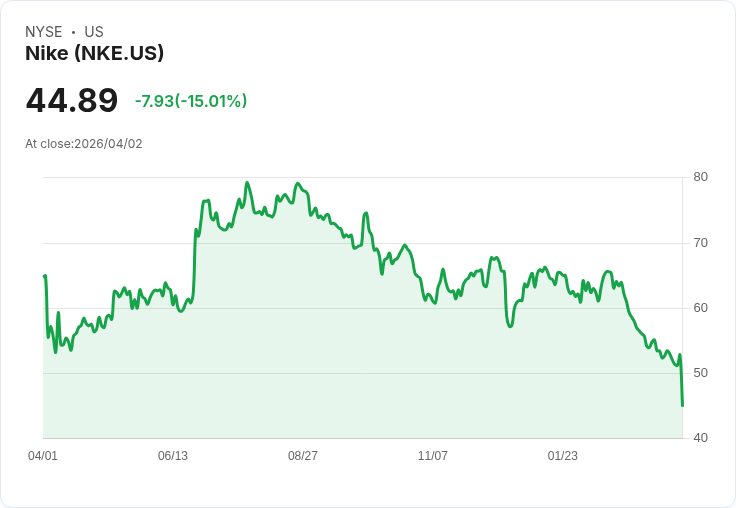
Task: Click the 08/27 date axis label
Action: pos(303,456)
